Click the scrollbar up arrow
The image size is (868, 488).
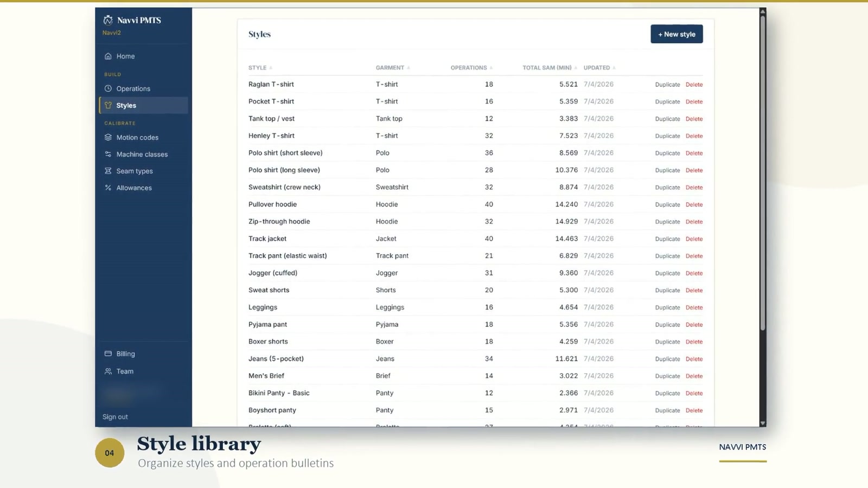pyautogui.click(x=763, y=11)
